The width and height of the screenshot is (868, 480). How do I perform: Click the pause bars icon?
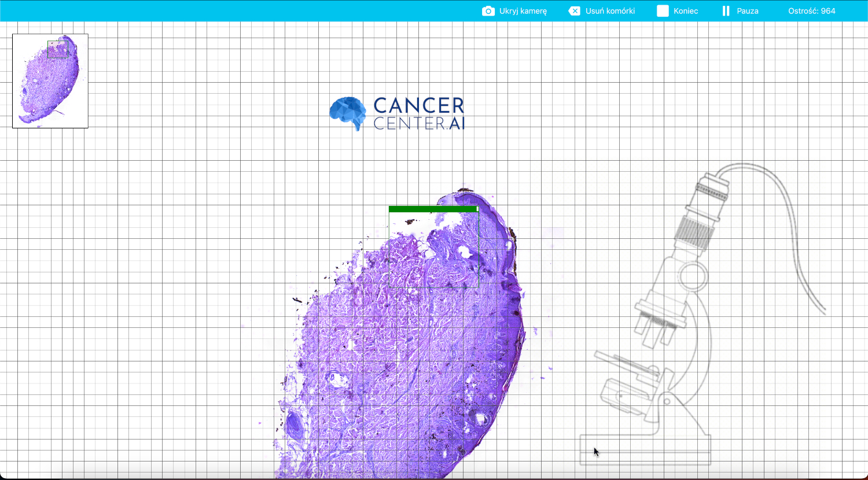pyautogui.click(x=726, y=11)
